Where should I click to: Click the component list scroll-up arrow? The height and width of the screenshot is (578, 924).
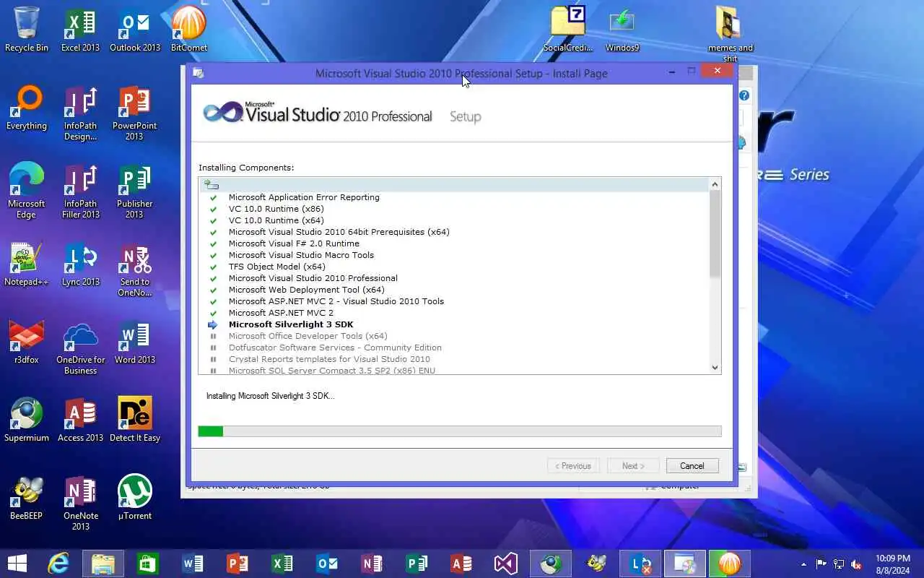pos(715,184)
